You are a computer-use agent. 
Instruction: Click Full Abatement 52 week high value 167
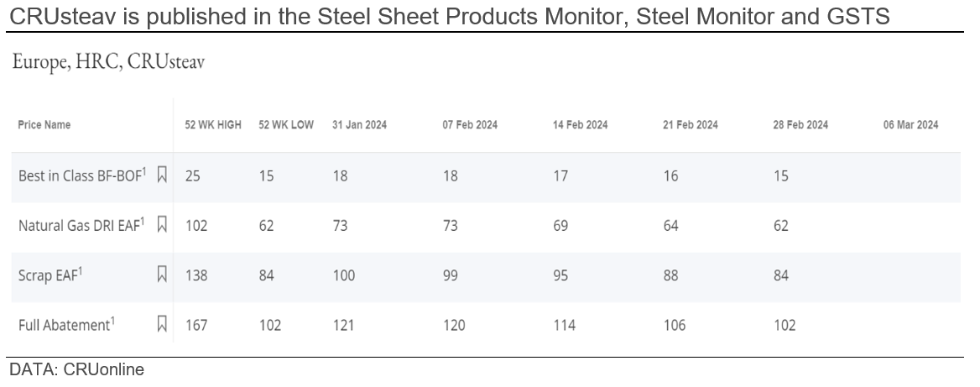pos(196,324)
